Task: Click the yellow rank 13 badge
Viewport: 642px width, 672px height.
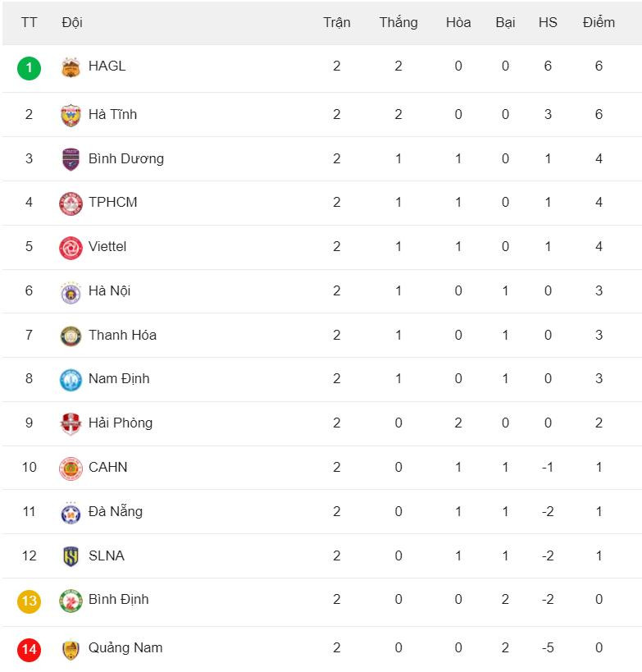Action: pos(29,601)
